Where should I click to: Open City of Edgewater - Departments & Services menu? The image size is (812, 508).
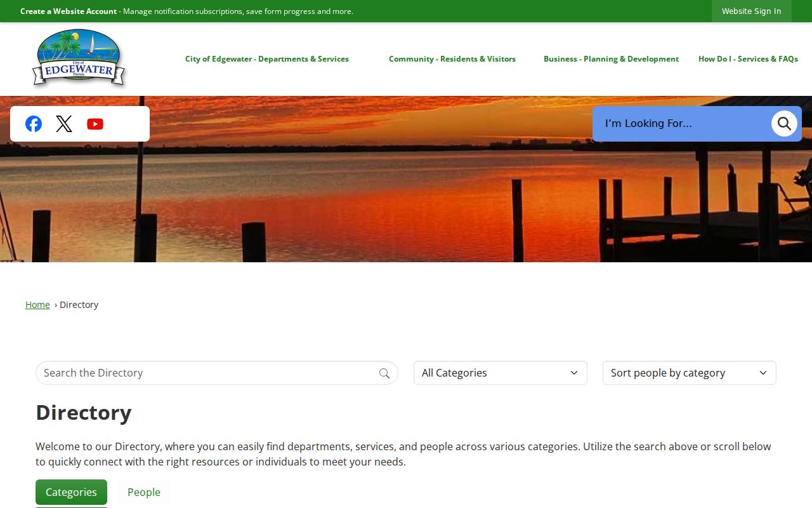(267, 59)
